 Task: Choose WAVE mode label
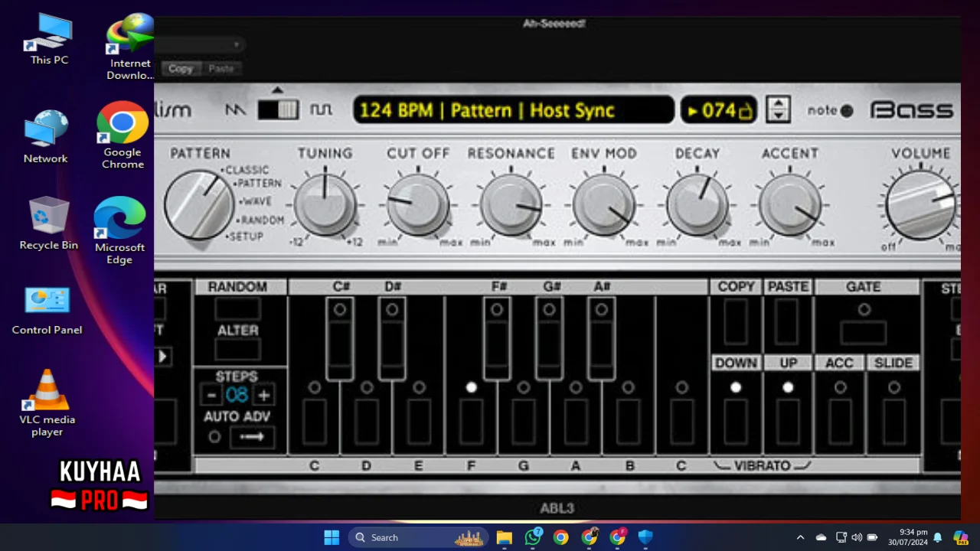coord(257,202)
